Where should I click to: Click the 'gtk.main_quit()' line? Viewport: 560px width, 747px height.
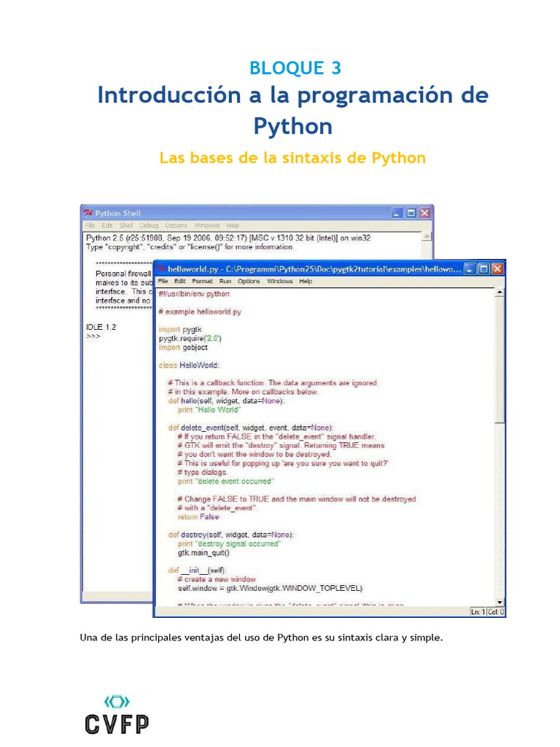203,553
